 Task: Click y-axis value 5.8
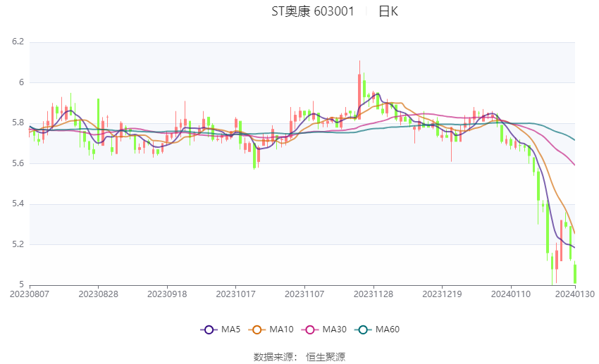[x=18, y=123]
